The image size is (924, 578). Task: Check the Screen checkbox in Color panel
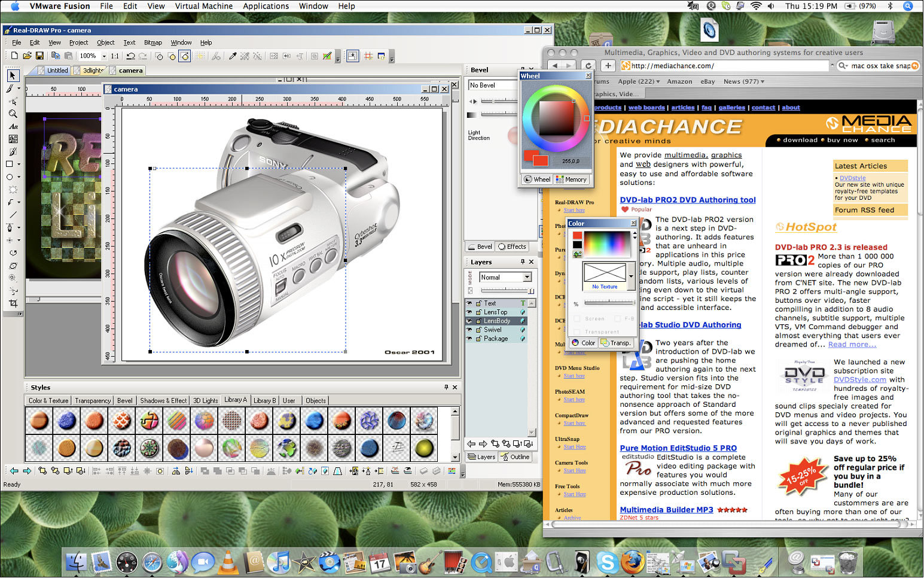click(577, 319)
